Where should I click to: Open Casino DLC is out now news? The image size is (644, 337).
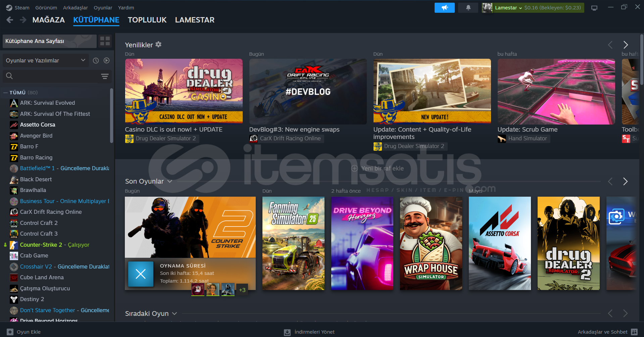point(174,130)
